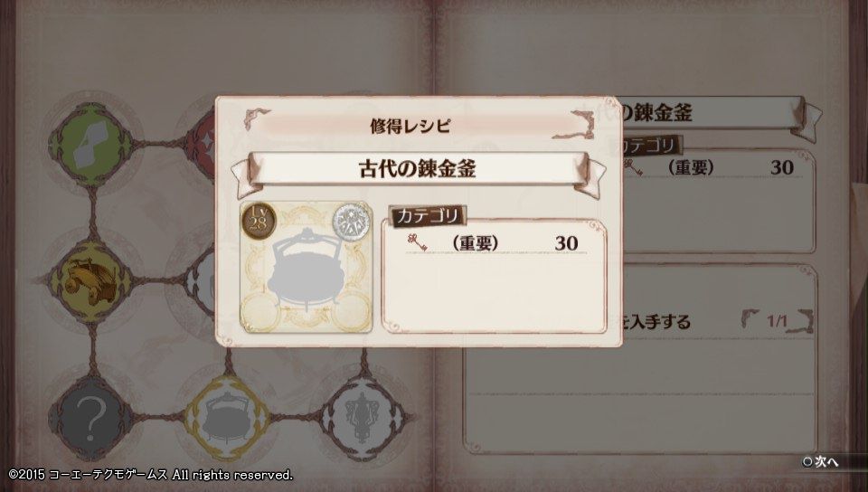Click the 次へ next button
This screenshot has width=868, height=492.
point(820,461)
